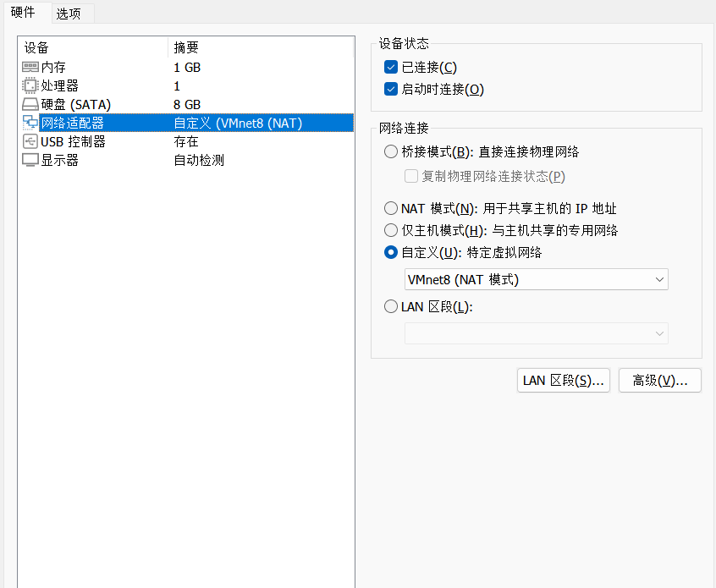Select the 网络适配器 row label
Image resolution: width=716 pixels, height=588 pixels.
73,123
